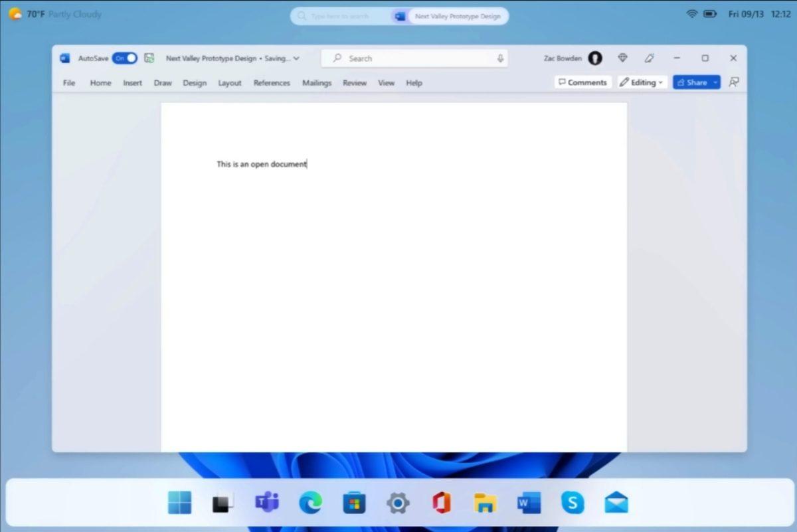Open the Mail app from the taskbar
This screenshot has height=532, width=797.
[616, 503]
